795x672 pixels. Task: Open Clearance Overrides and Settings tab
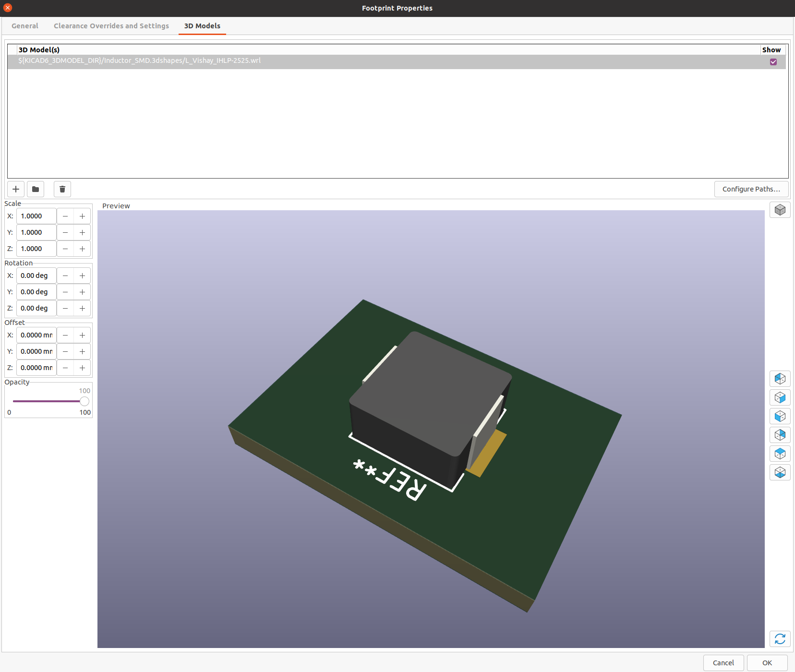click(111, 26)
